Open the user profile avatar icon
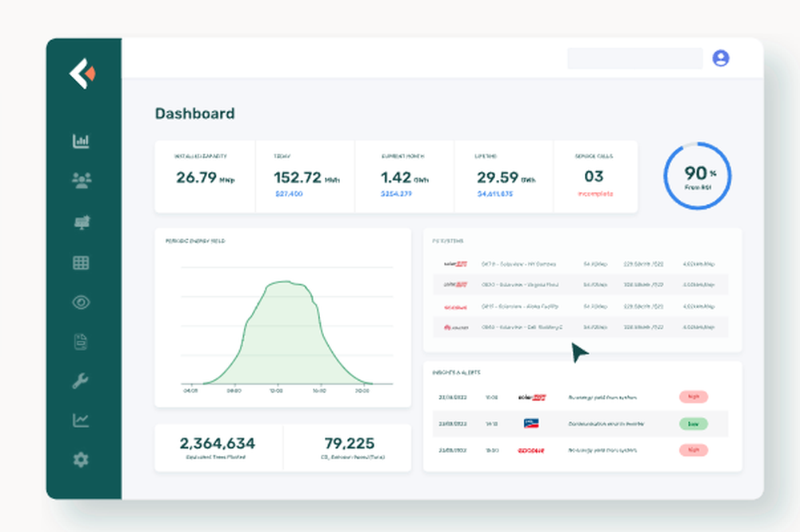 [x=721, y=58]
